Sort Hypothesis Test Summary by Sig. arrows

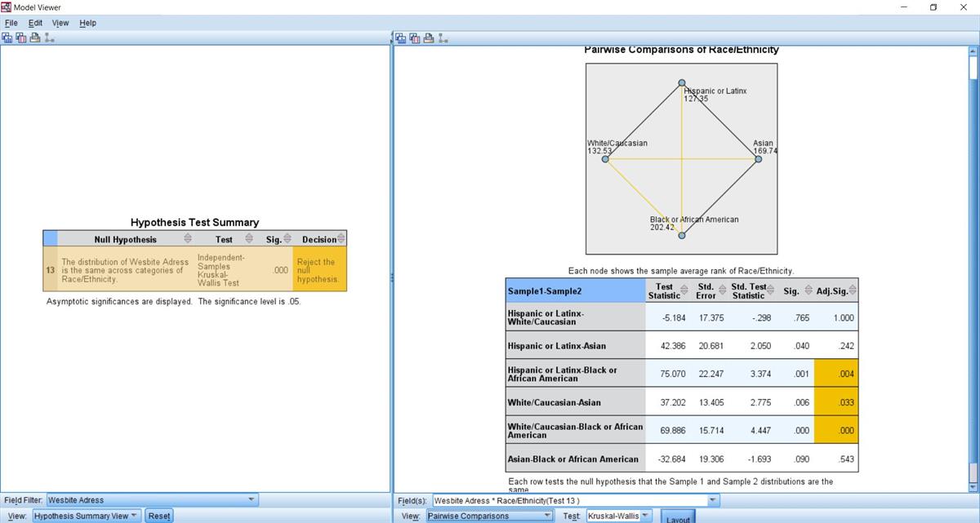[x=287, y=239]
